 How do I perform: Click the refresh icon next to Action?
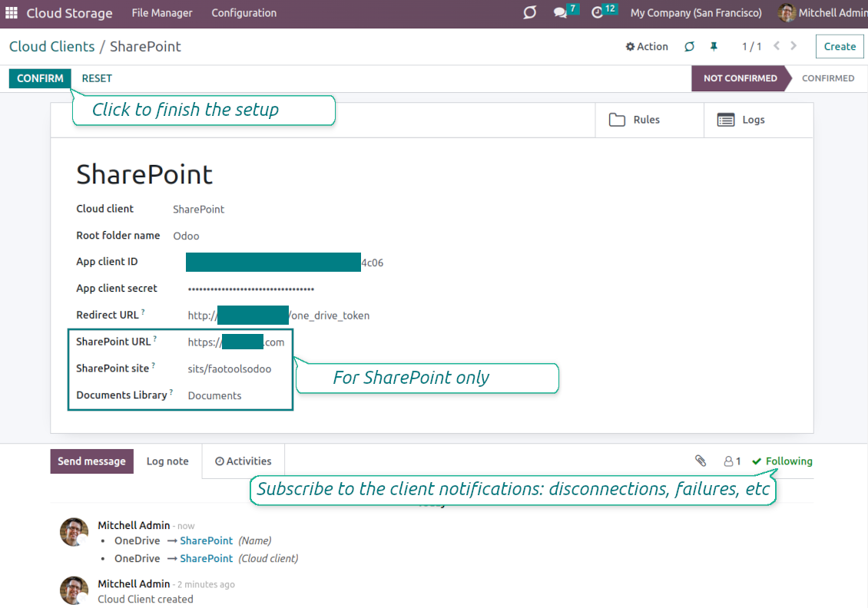pyautogui.click(x=689, y=47)
